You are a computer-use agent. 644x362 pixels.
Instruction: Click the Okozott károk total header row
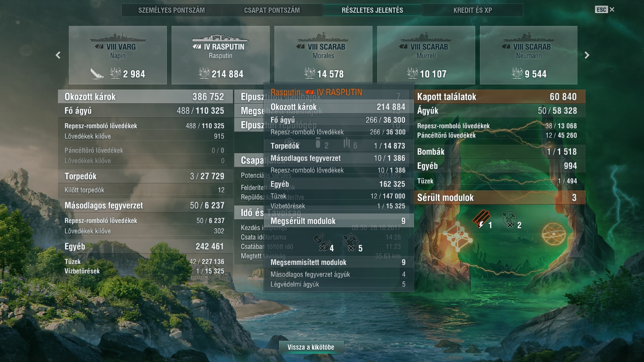click(x=144, y=97)
